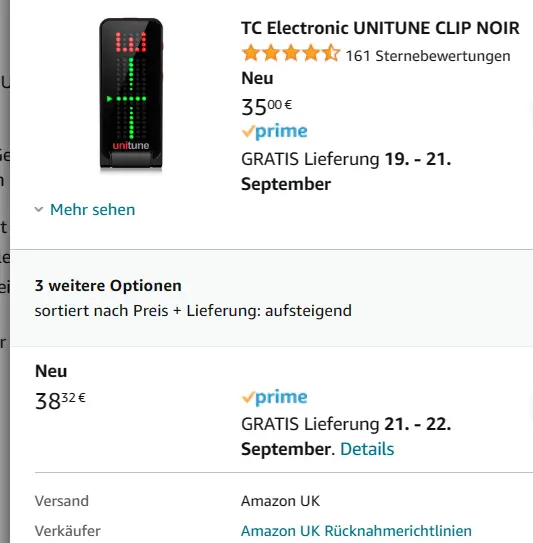Click the prime logo under 35,00 € price

pyautogui.click(x=274, y=132)
